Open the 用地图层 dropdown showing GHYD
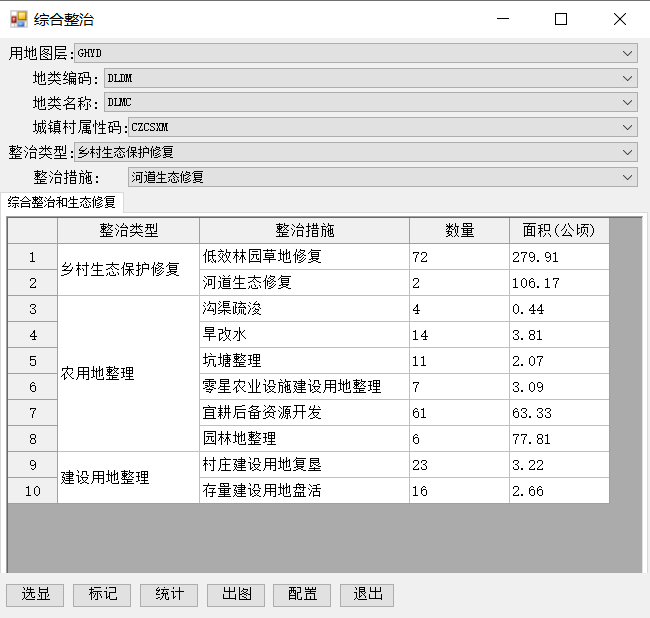This screenshot has height=618, width=650. click(x=356, y=53)
